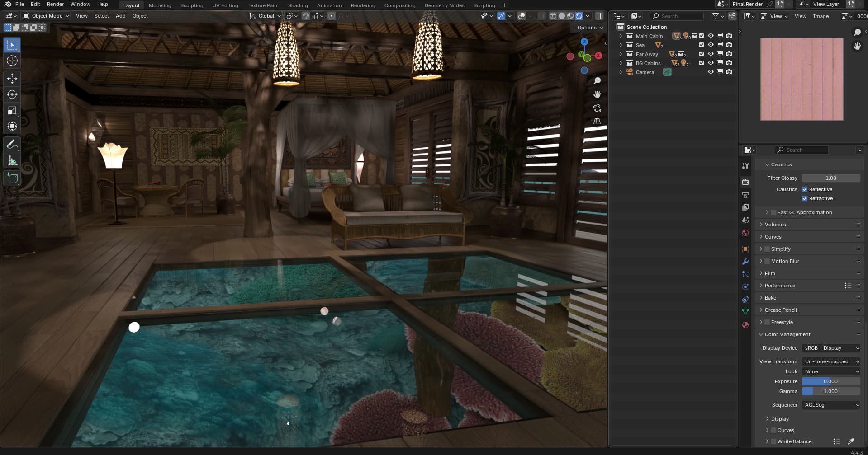Collapse the Caustics panel
Image resolution: width=868 pixels, height=455 pixels.
(x=767, y=164)
